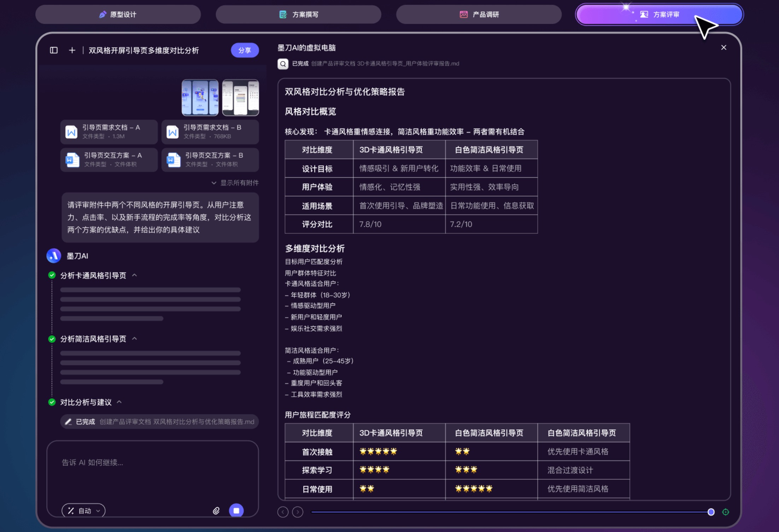This screenshot has height=532, width=779.
Task: Click the pen icon beside 创建产品评审文档
Action: (x=69, y=421)
